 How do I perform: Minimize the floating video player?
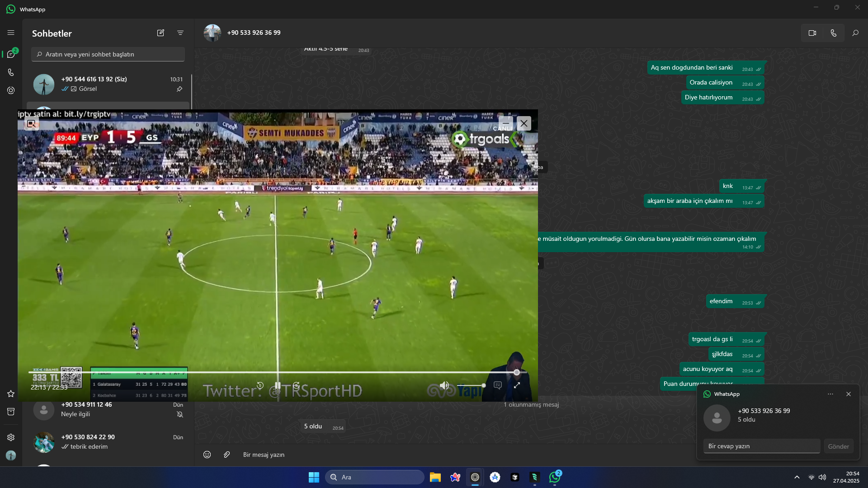tap(506, 123)
